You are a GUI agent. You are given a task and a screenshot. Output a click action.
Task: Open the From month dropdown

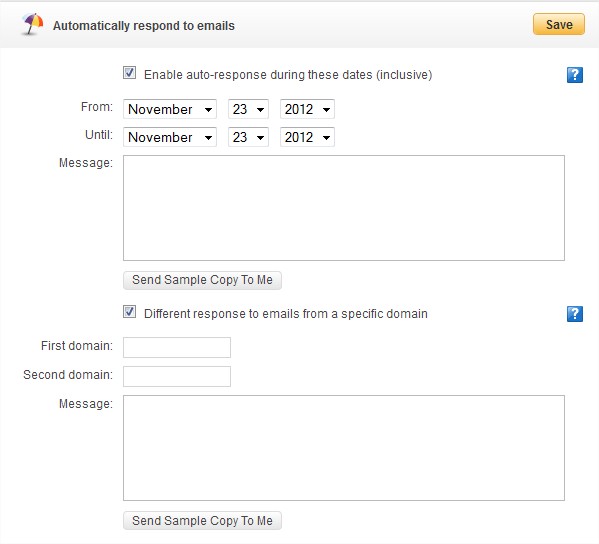point(170,109)
